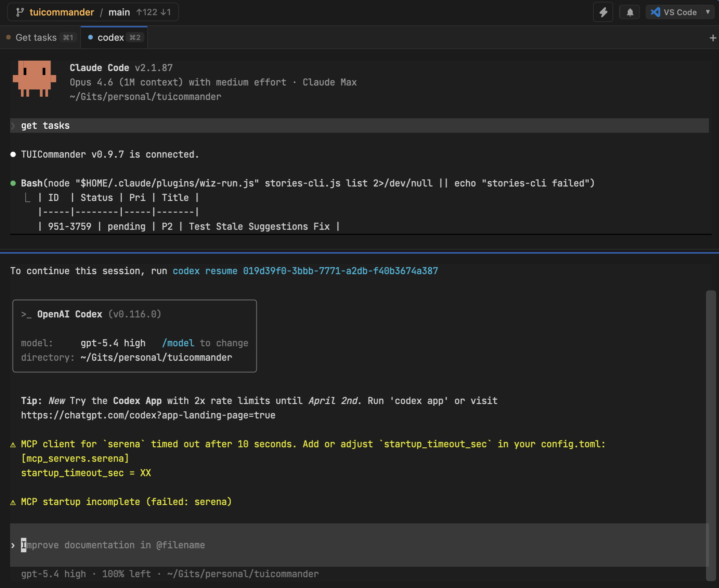This screenshot has width=719, height=588.
Task: Click the warning icon beside MCP startup incomplete
Action: point(13,502)
